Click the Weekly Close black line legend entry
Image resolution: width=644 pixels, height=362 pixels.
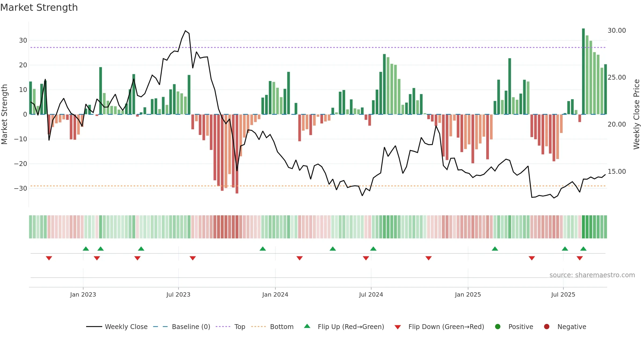pos(117,327)
